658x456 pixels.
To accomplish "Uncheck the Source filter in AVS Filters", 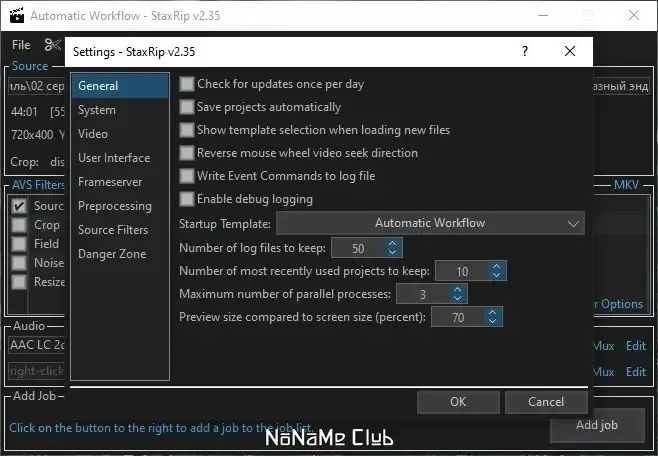I will pos(19,206).
